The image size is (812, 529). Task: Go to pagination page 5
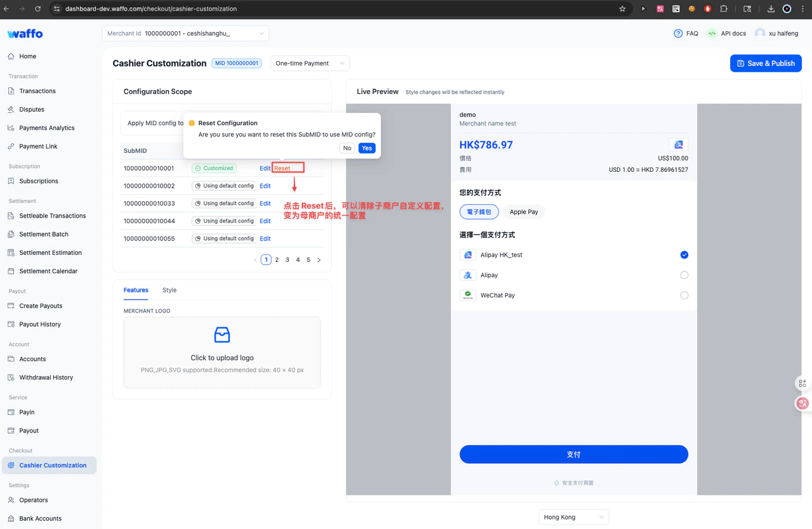(x=309, y=260)
